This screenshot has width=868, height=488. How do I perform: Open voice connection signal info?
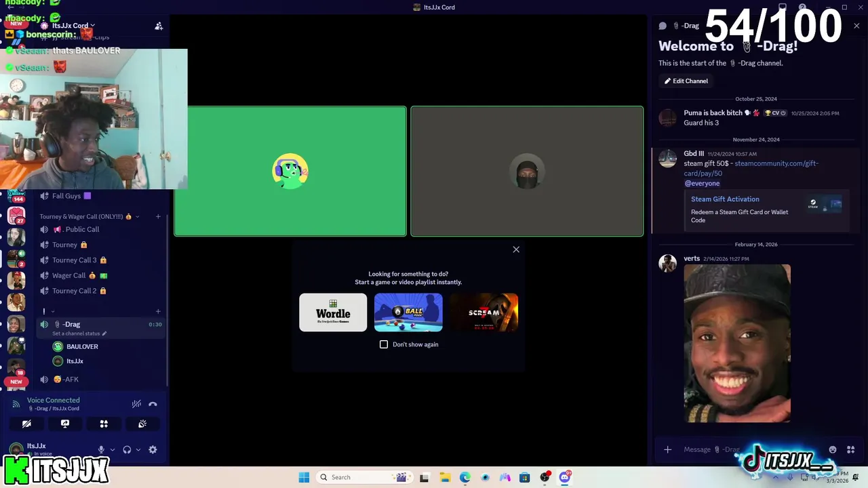coord(16,404)
